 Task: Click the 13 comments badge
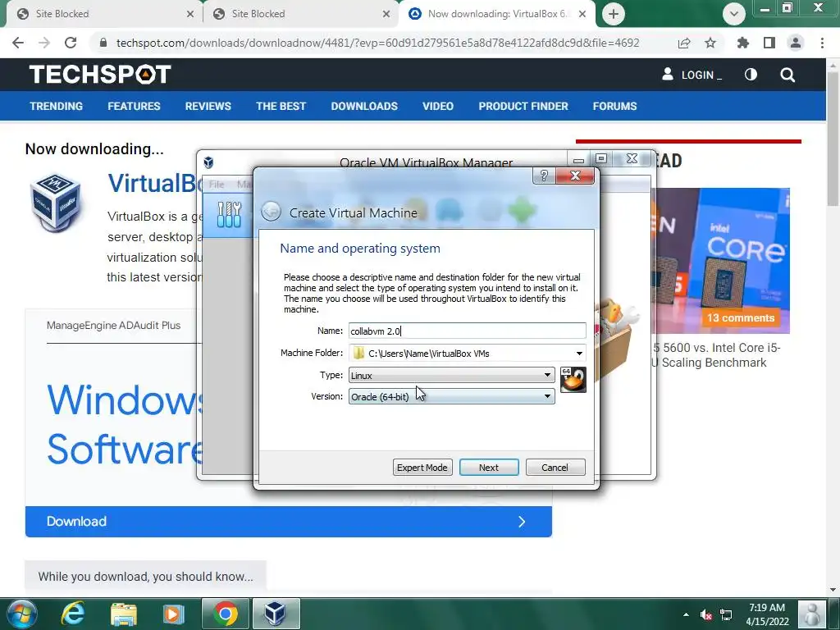click(x=741, y=317)
